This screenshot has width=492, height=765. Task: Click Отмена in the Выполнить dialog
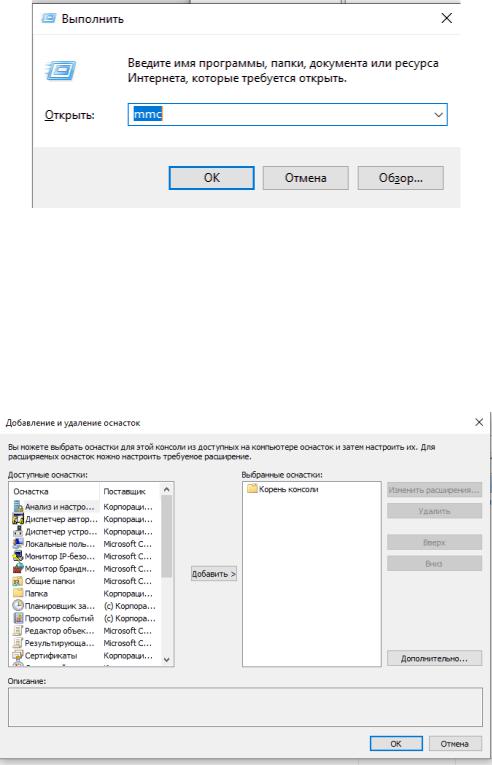(x=306, y=178)
